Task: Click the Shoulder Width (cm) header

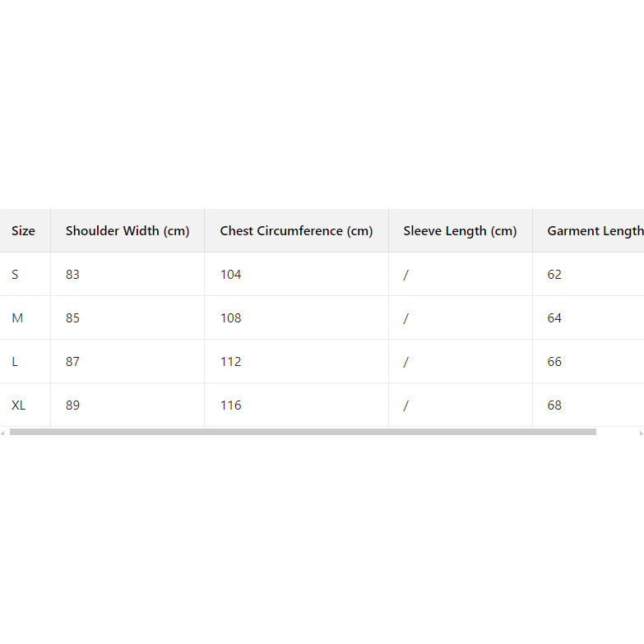Action: 127,231
